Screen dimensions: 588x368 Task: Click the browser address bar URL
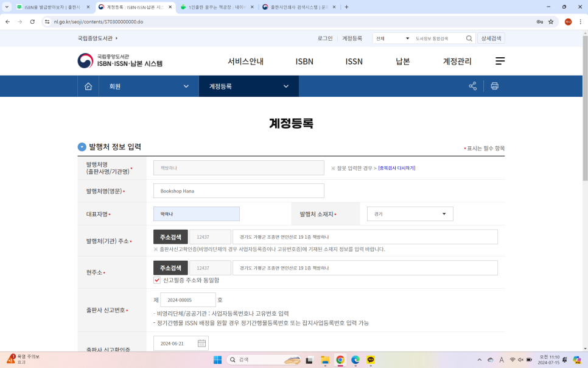[98, 22]
